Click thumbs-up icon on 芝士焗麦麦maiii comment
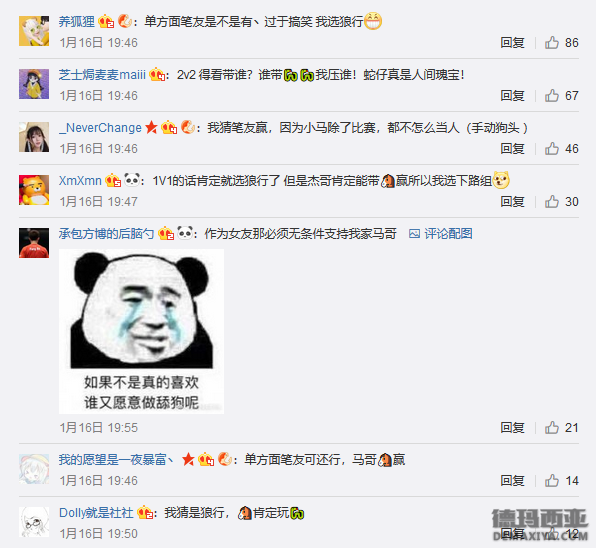 [552, 95]
